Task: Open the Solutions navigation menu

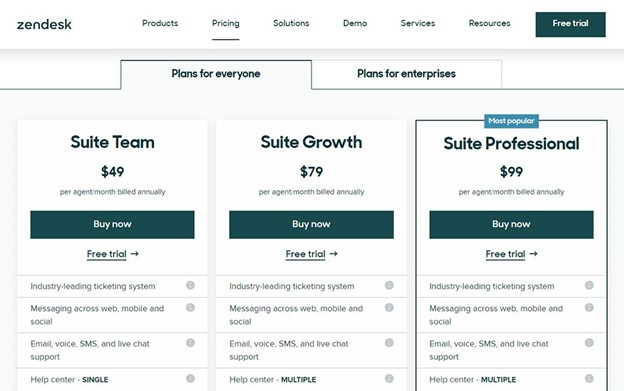Action: pos(291,23)
